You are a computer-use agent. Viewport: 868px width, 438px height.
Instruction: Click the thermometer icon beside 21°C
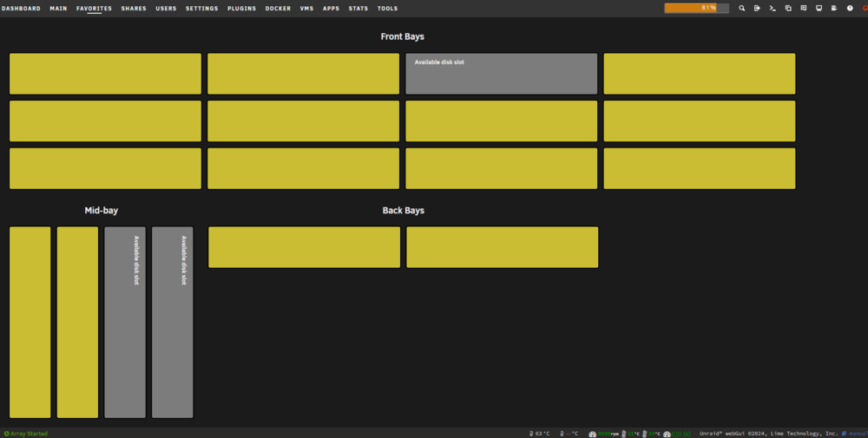(x=624, y=435)
